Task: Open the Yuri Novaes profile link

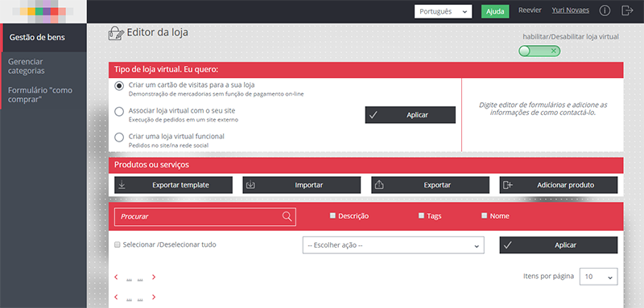Action: tap(571, 10)
